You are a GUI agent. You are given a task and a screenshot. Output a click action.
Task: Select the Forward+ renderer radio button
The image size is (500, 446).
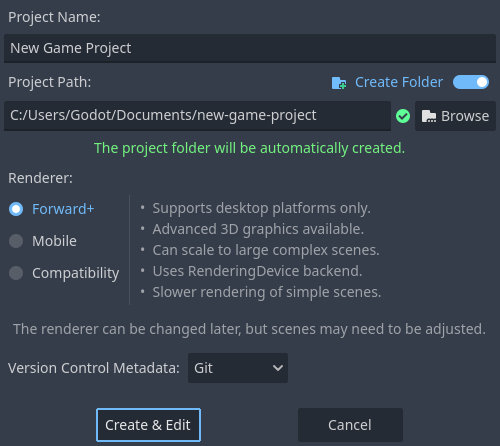[x=16, y=209]
